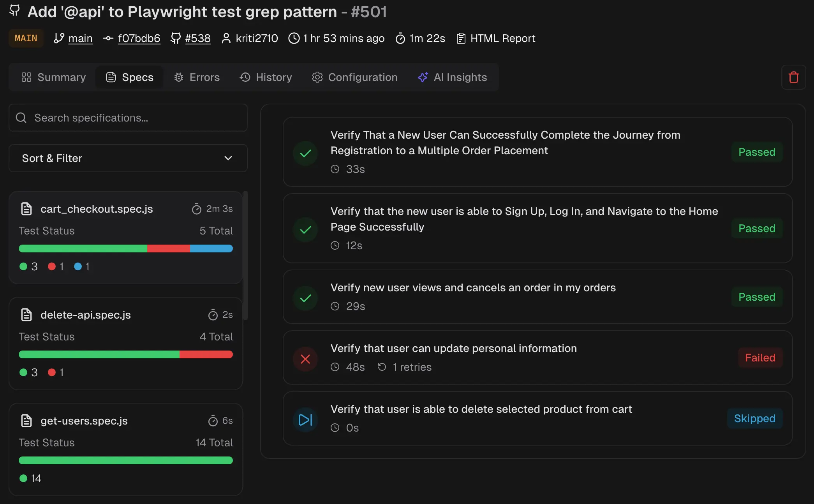Open the main branch link
814x504 pixels.
(x=80, y=38)
